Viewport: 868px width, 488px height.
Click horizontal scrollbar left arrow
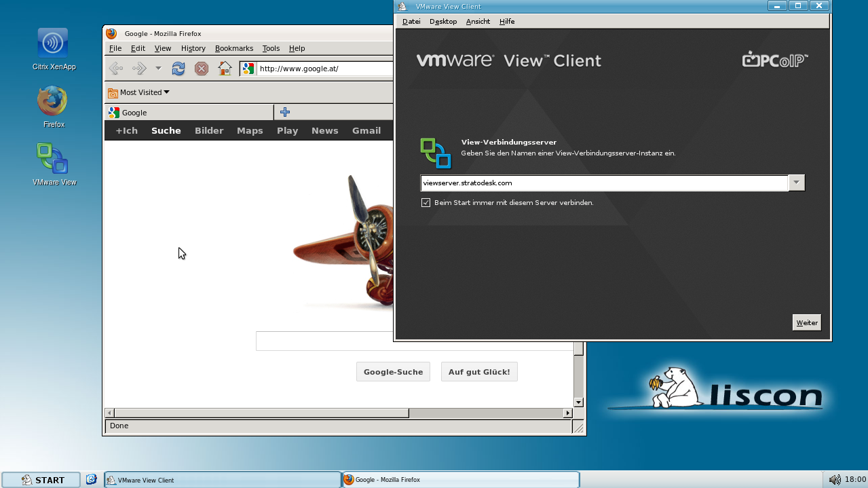click(x=109, y=413)
